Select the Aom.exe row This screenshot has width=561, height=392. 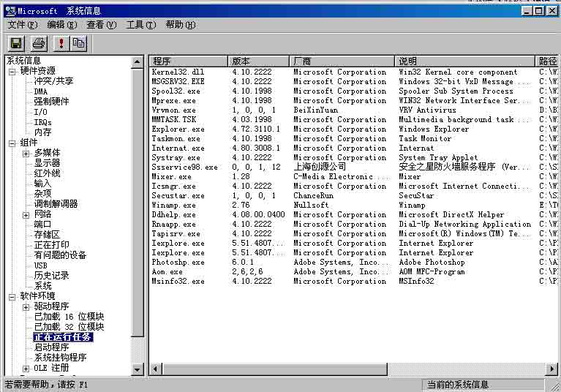pyautogui.click(x=353, y=271)
